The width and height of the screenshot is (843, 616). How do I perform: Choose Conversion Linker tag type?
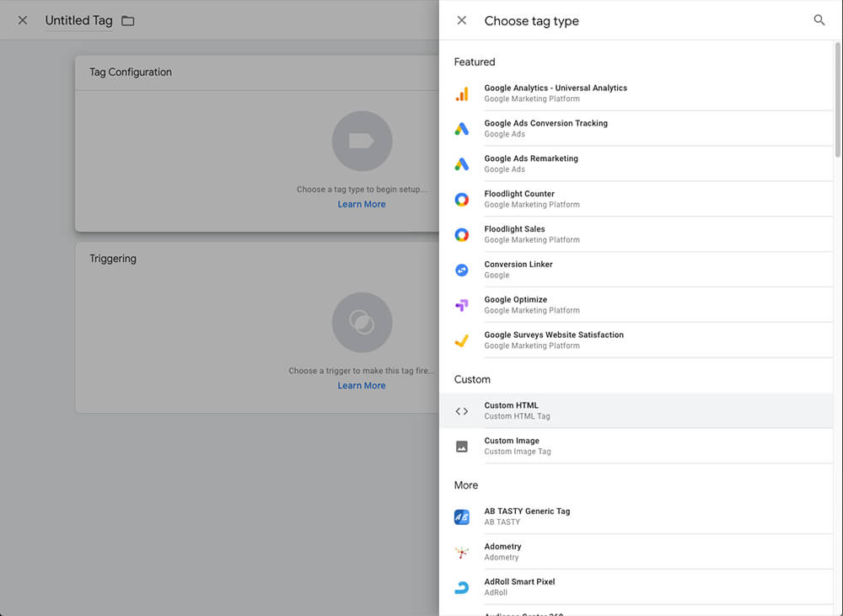click(x=636, y=270)
